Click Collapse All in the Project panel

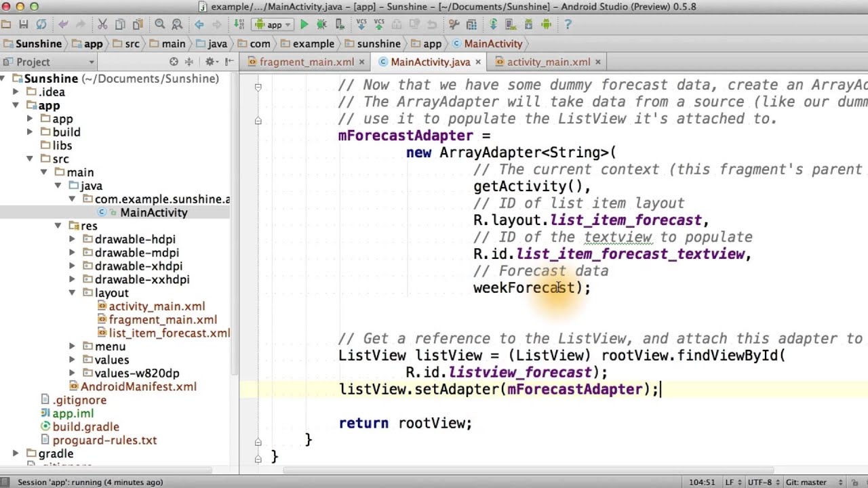(x=189, y=62)
